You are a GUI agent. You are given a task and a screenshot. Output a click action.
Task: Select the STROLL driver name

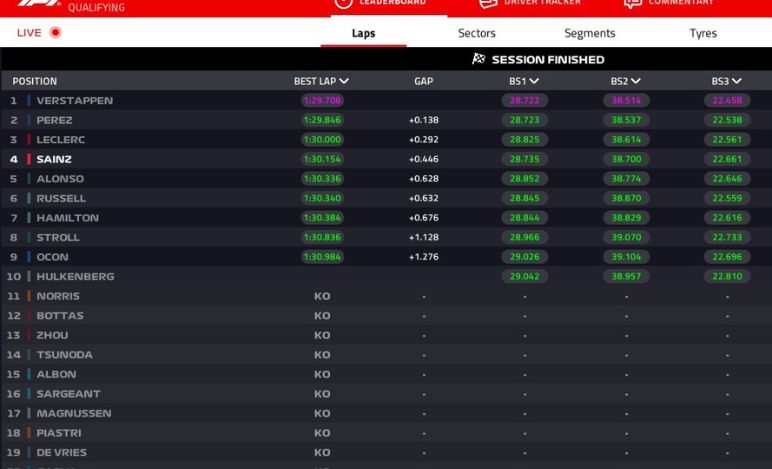(58, 237)
